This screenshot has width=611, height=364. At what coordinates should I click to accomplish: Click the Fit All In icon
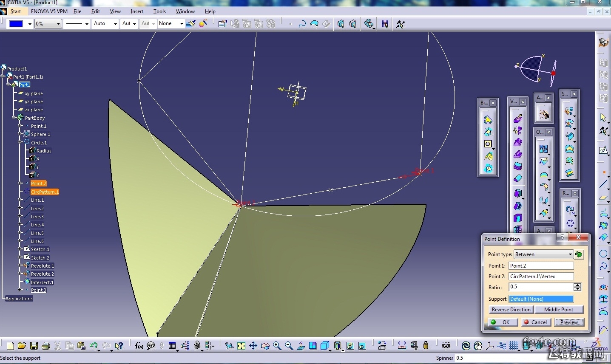(x=241, y=346)
